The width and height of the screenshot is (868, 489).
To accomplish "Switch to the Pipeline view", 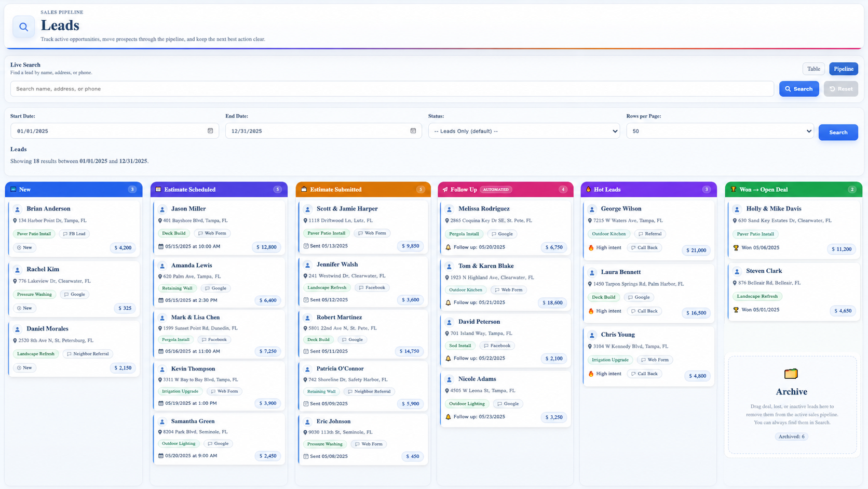I will pos(844,69).
